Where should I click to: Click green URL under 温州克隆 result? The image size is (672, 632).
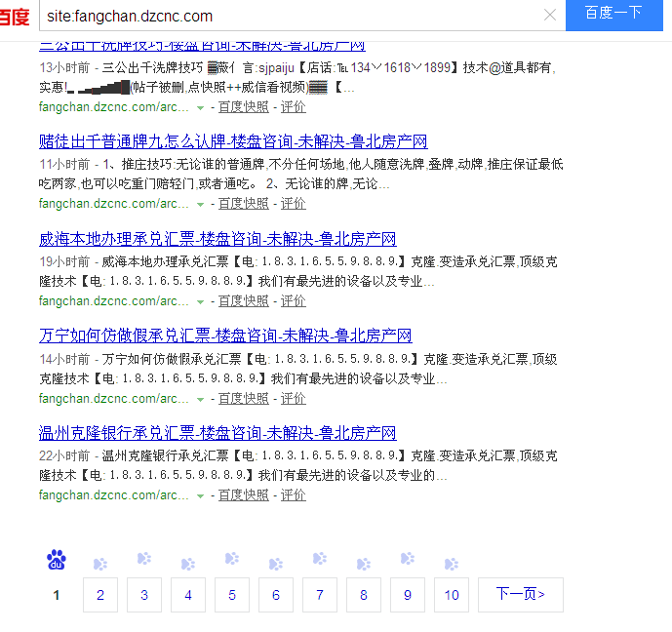[113, 495]
